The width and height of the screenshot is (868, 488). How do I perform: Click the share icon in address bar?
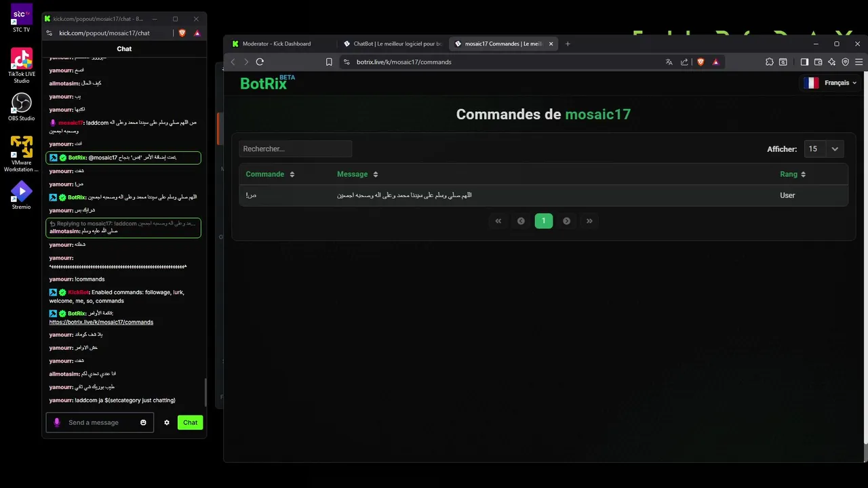(684, 62)
